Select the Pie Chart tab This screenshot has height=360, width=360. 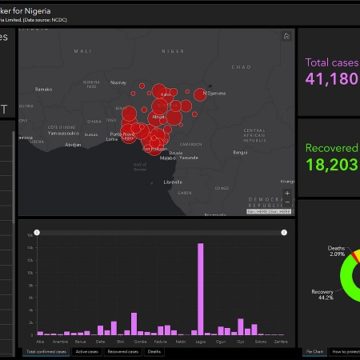pyautogui.click(x=314, y=352)
